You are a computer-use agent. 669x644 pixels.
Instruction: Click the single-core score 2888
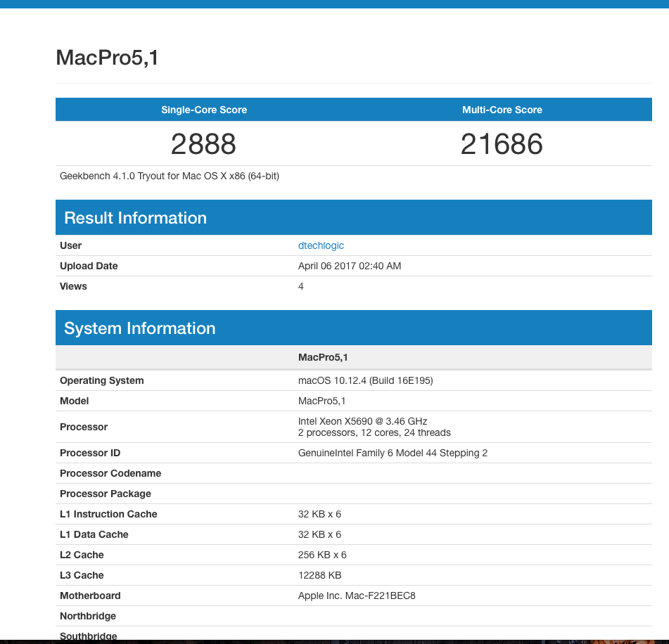203,143
